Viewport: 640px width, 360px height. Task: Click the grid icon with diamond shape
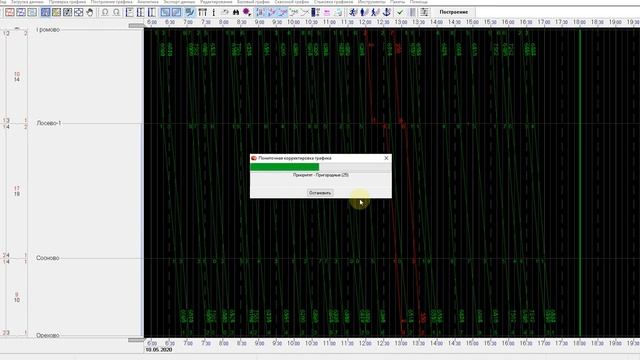[78, 12]
